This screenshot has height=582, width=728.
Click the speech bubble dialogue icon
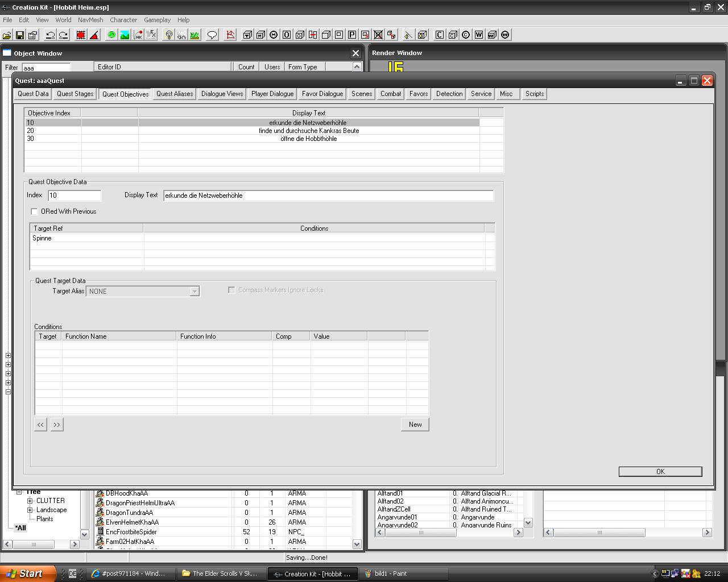(x=212, y=35)
